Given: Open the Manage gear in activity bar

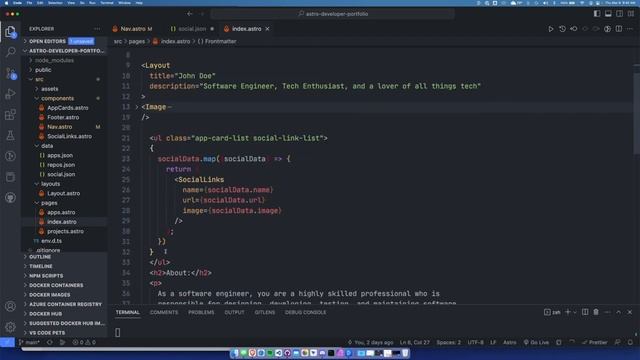Looking at the screenshot, I should (11, 327).
